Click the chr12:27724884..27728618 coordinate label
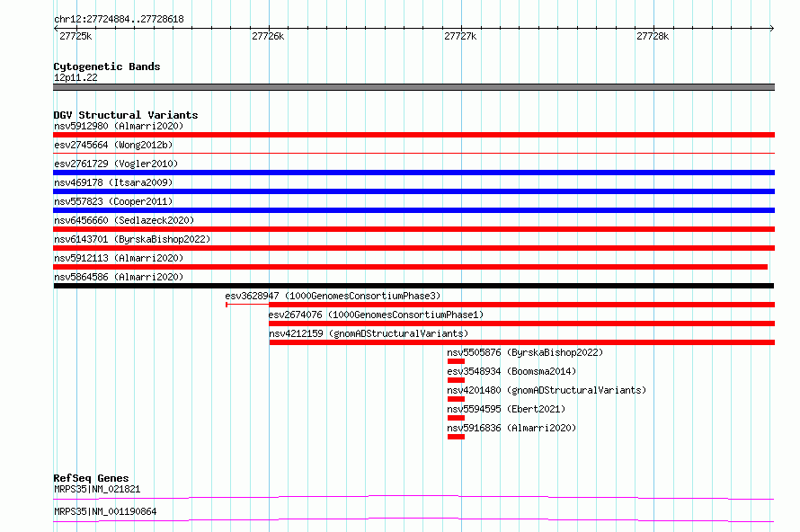The width and height of the screenshot is (800, 532). point(119,20)
